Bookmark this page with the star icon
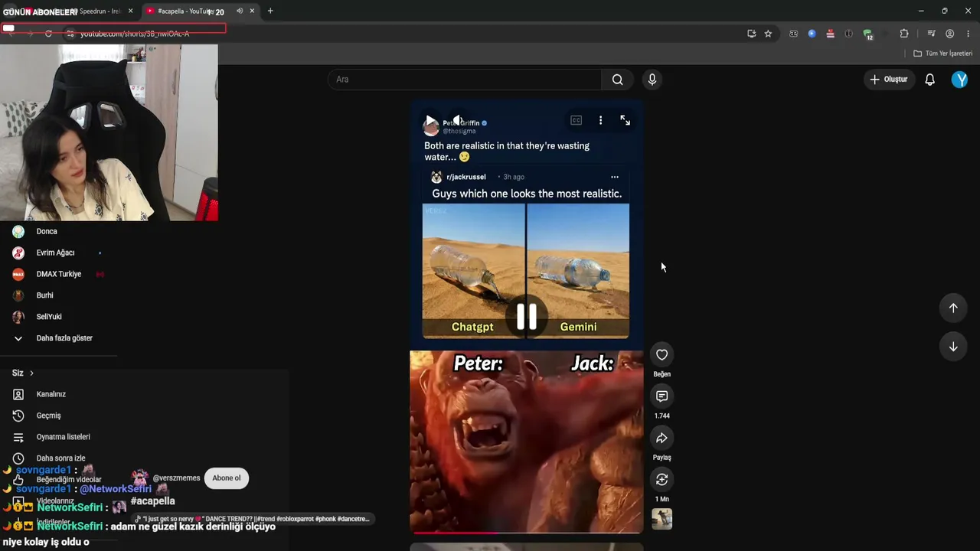980x551 pixels. point(768,34)
